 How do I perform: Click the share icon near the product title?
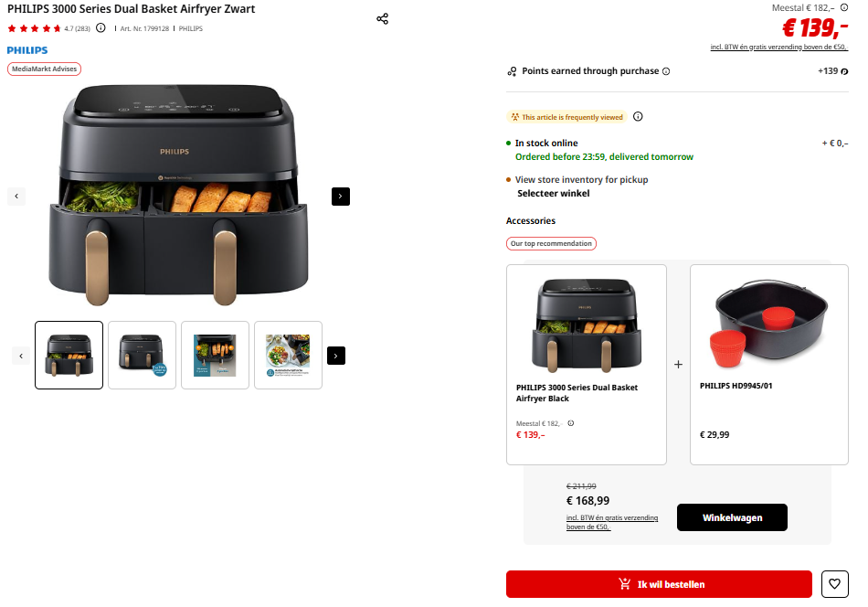pyautogui.click(x=382, y=18)
